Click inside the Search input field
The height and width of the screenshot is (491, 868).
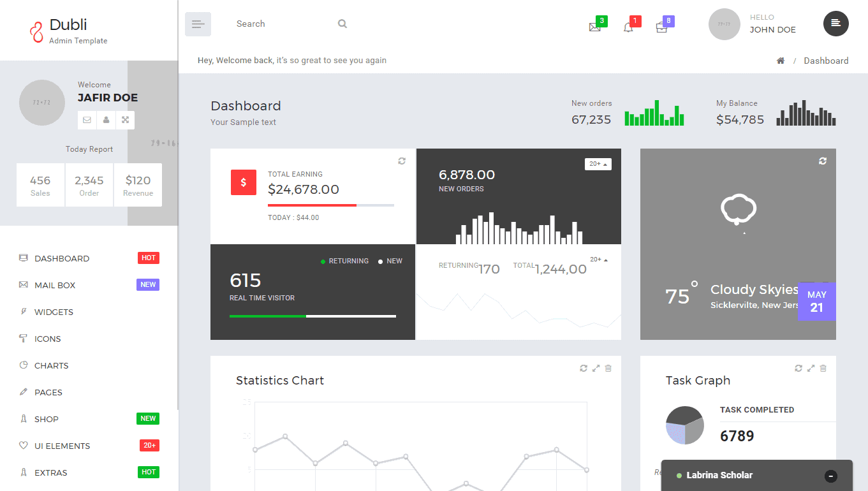tap(281, 24)
